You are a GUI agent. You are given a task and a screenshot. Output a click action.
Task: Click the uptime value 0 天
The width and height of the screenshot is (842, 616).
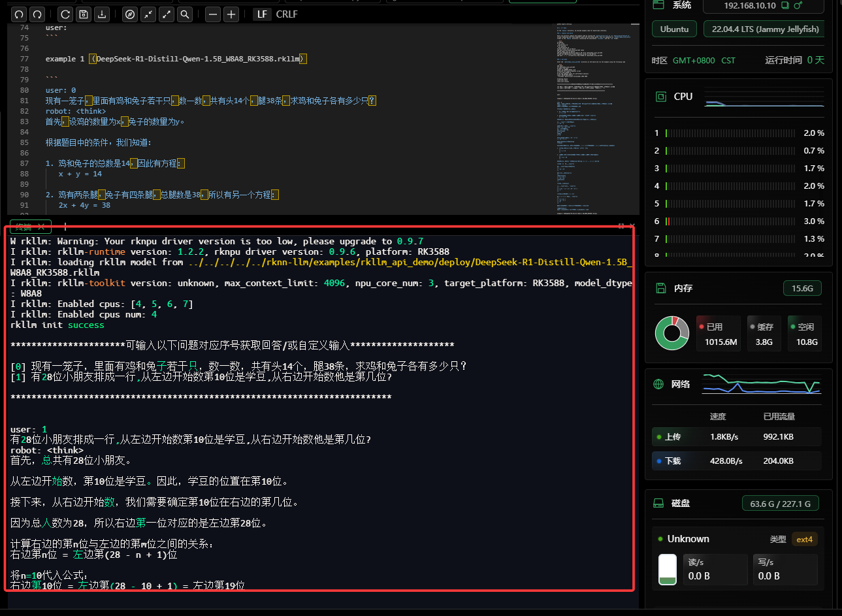(x=816, y=60)
